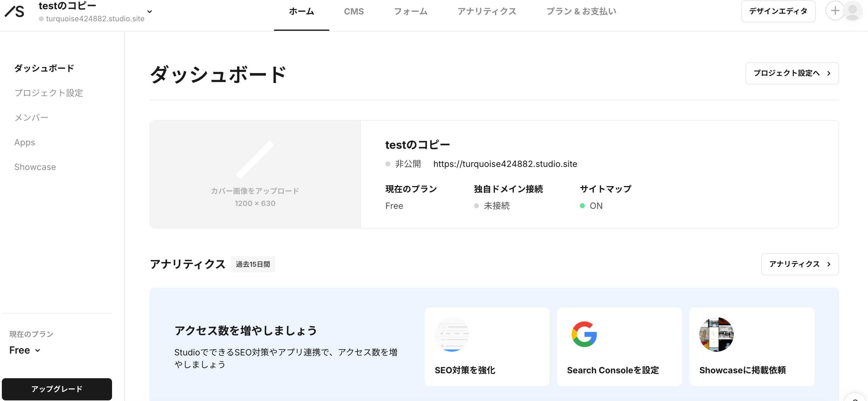Image resolution: width=868 pixels, height=401 pixels.
Task: Click the Showcaseに掲載依頼 thumbnail icon
Action: point(716,334)
